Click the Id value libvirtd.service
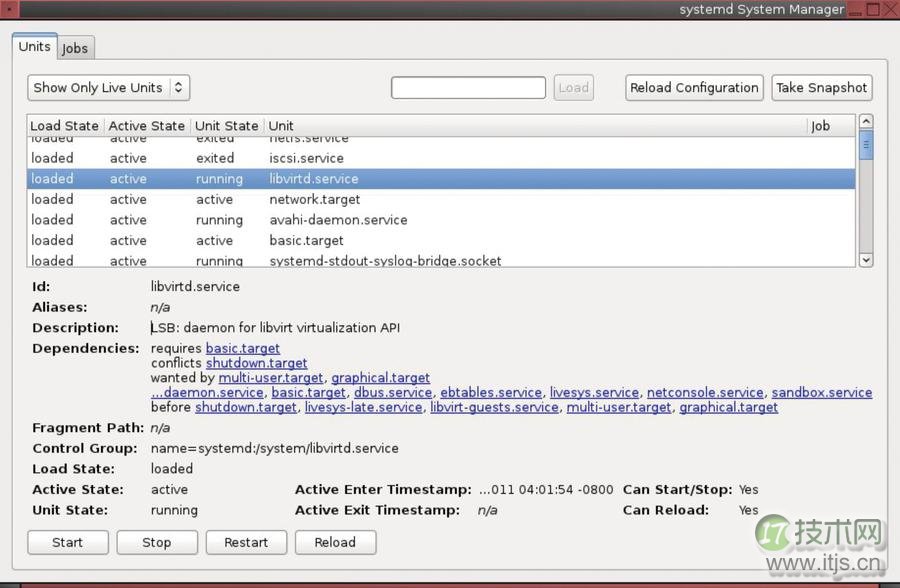The width and height of the screenshot is (900, 588). pos(195,287)
